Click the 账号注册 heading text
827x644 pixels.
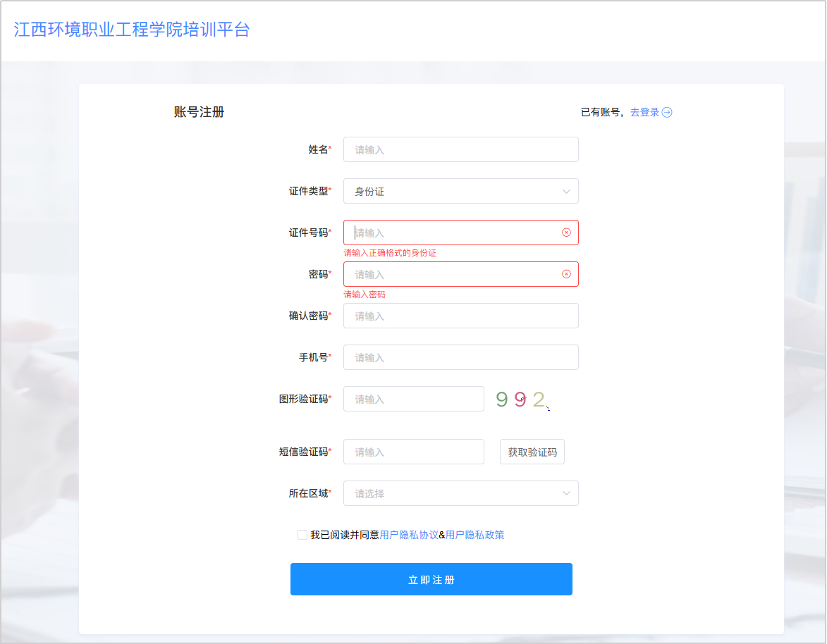(x=199, y=112)
